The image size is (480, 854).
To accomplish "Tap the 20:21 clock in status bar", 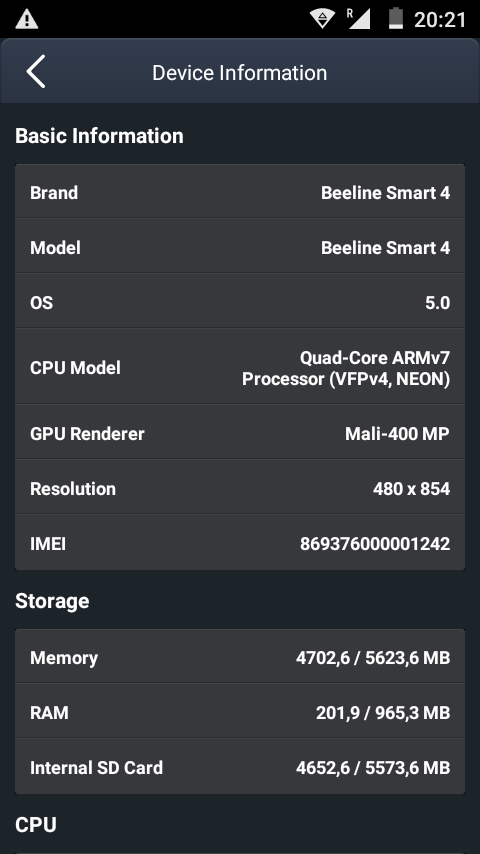I will pos(440,20).
